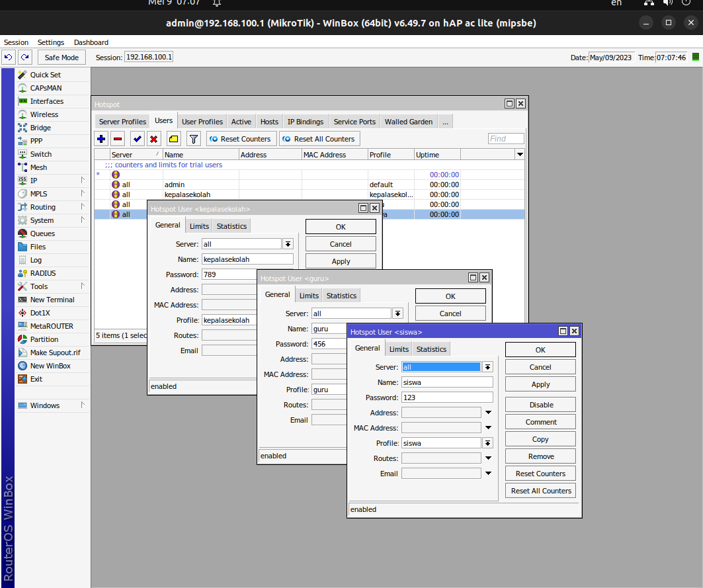Screen dimensions: 703x588
Task: Click the redo arrow icon in toolbar
Action: (x=25, y=57)
